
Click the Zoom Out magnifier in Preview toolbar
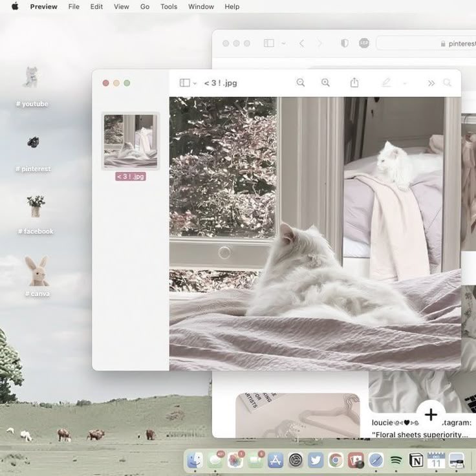coord(301,83)
